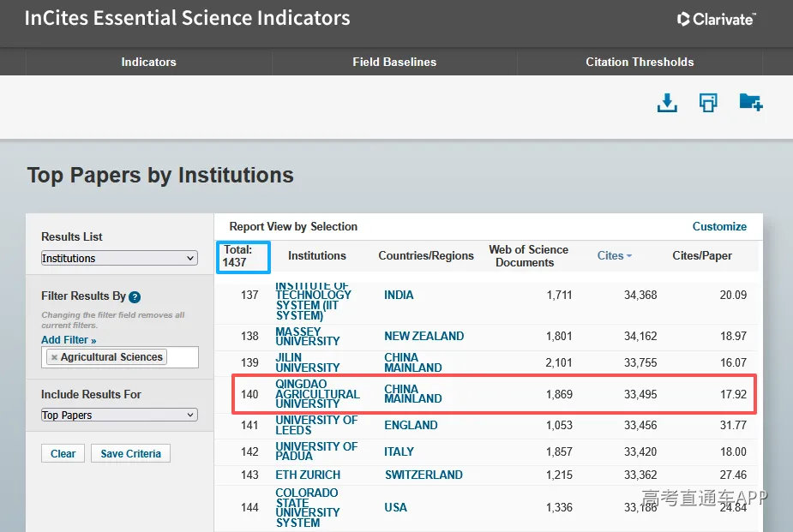Image resolution: width=793 pixels, height=532 pixels.
Task: Open the Results List Institutions dropdown
Action: click(119, 258)
